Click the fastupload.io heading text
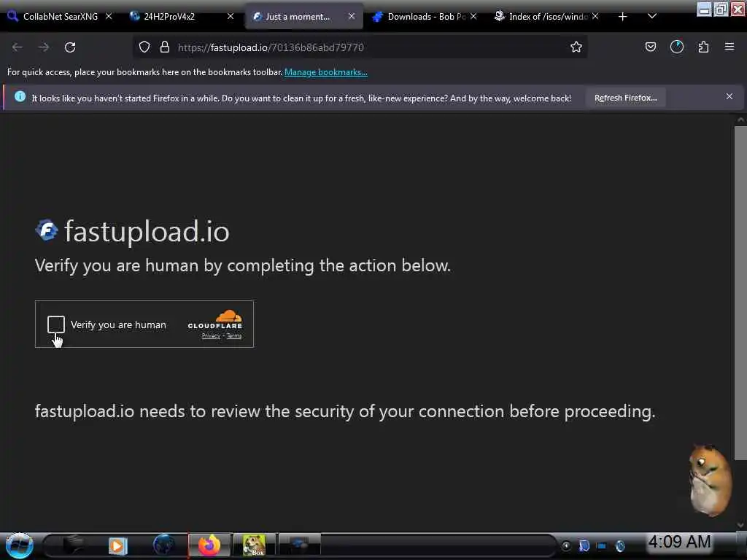 pos(147,231)
